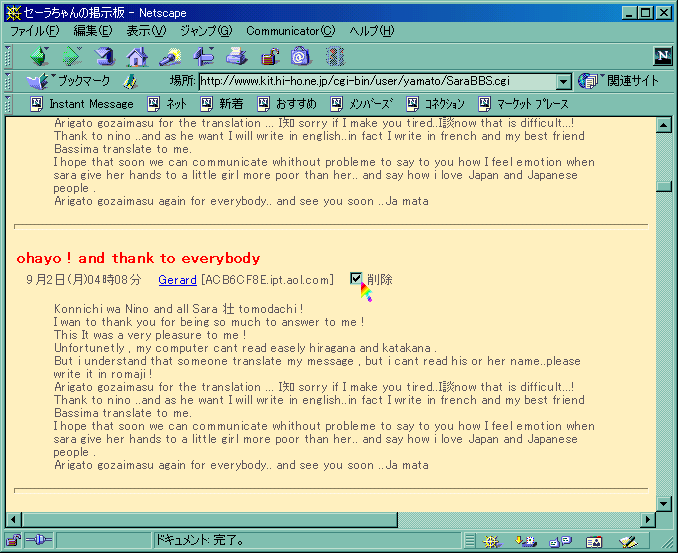Uncheck the 削除 delete checkbox
The width and height of the screenshot is (678, 553).
356,279
